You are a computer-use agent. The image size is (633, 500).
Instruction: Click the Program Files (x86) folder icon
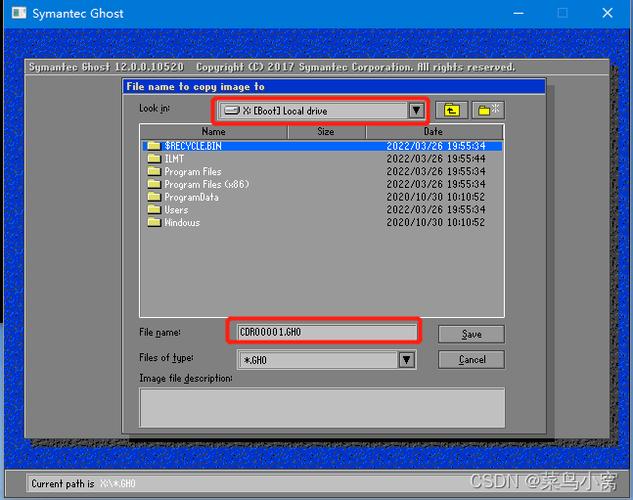coord(154,184)
